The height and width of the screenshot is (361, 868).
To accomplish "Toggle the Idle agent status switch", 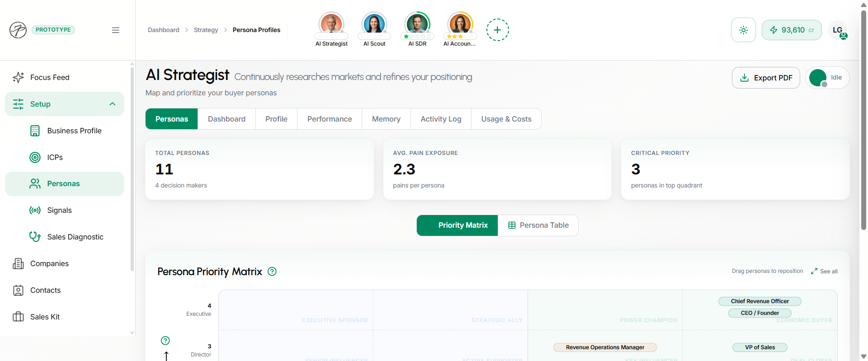I will (827, 78).
